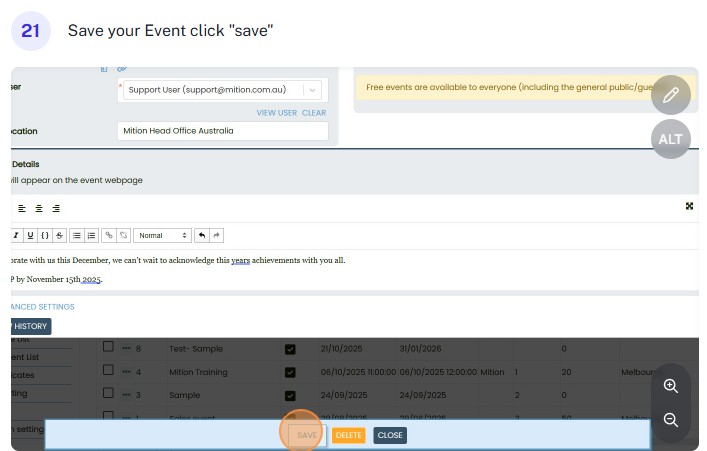Click the CLEAR link
The image size is (707, 451).
(314, 113)
